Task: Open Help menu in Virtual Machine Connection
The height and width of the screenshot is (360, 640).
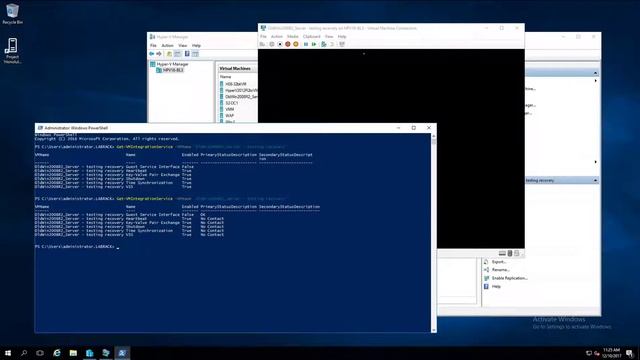Action: 342,36
